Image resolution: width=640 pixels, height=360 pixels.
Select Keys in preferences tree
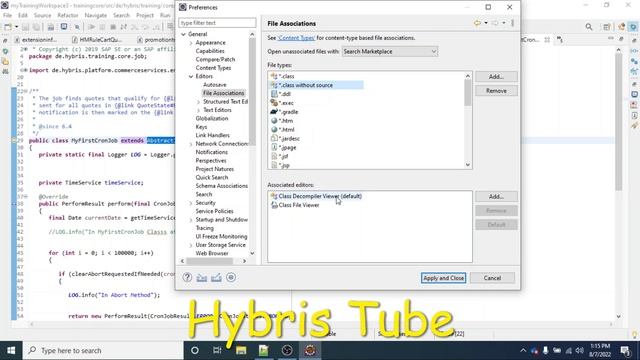[201, 127]
